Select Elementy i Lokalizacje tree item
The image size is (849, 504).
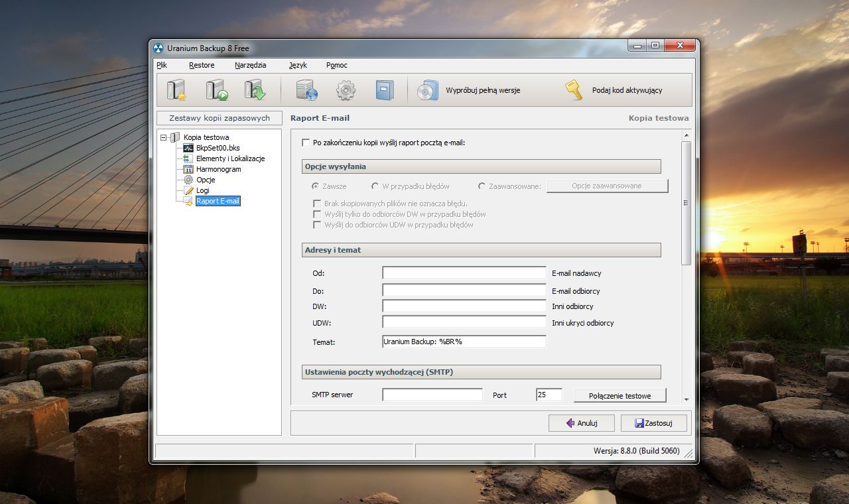tap(230, 158)
